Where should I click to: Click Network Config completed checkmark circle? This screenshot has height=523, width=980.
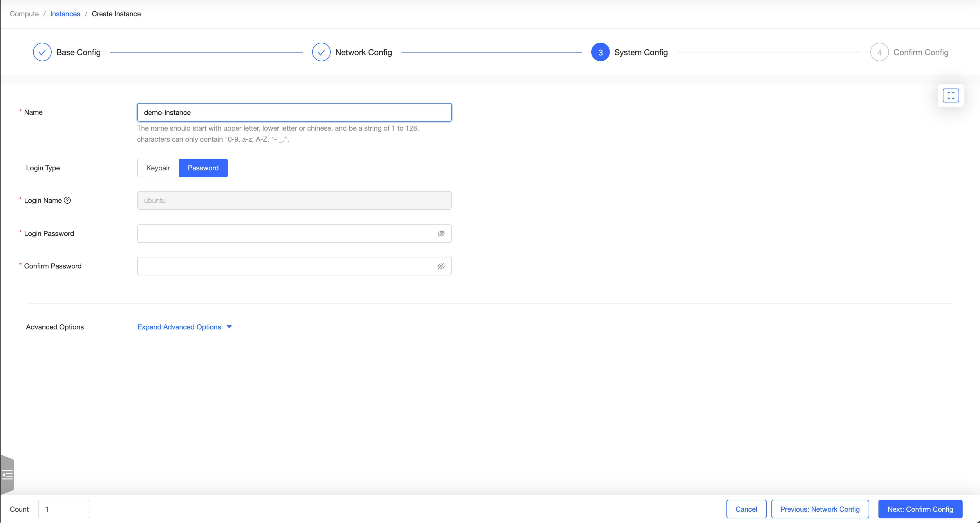321,52
